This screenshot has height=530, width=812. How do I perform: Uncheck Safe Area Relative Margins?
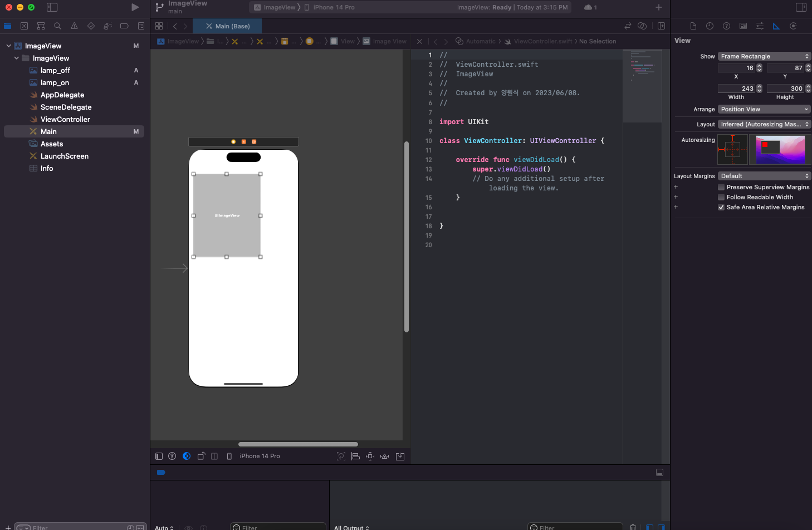[x=721, y=207]
